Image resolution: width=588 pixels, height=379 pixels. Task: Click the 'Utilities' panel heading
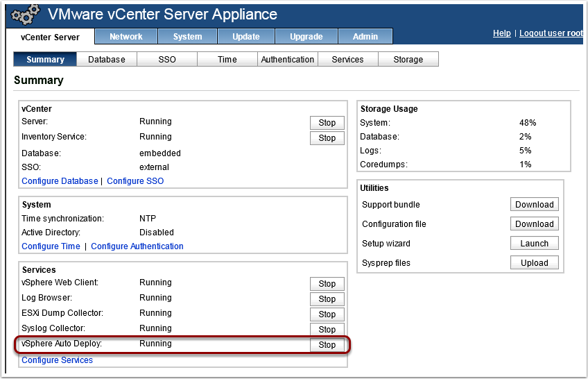click(x=374, y=188)
